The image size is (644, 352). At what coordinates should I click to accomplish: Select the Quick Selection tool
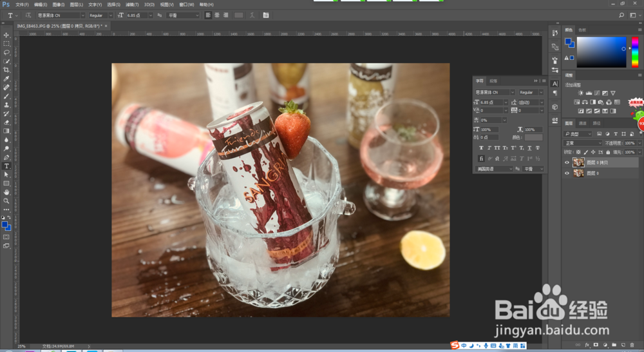coord(6,61)
